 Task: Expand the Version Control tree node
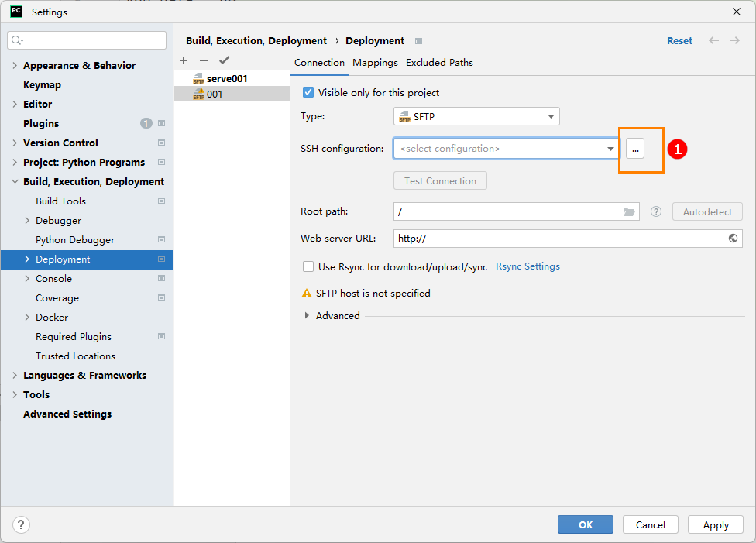[15, 143]
